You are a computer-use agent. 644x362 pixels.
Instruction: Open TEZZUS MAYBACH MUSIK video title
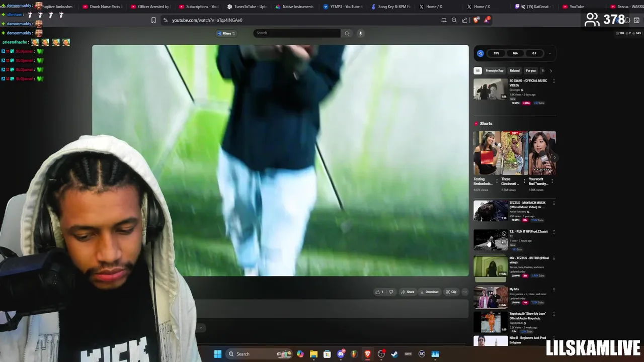(x=527, y=205)
